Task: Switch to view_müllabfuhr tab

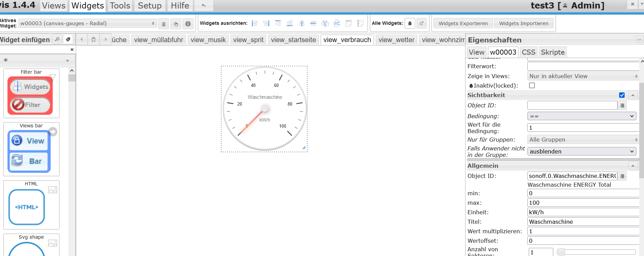Action: coord(158,40)
